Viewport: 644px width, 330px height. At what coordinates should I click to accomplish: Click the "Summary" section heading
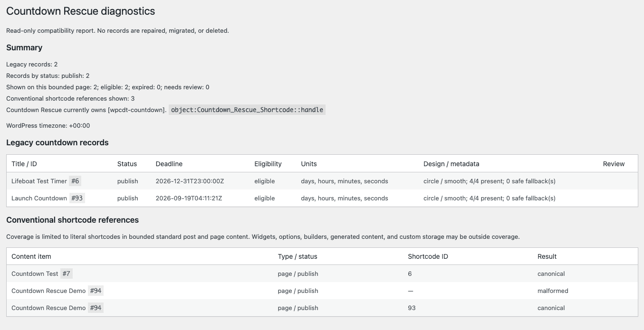pyautogui.click(x=24, y=47)
